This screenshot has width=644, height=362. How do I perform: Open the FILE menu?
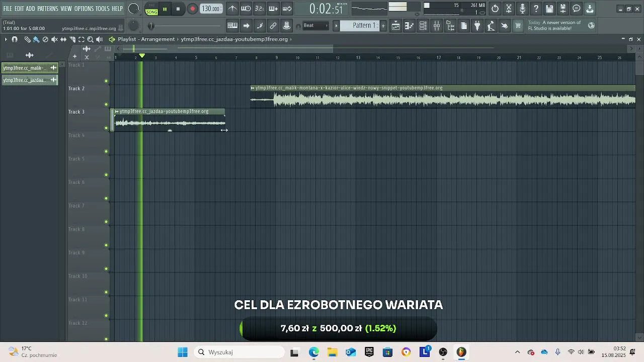tap(8, 9)
